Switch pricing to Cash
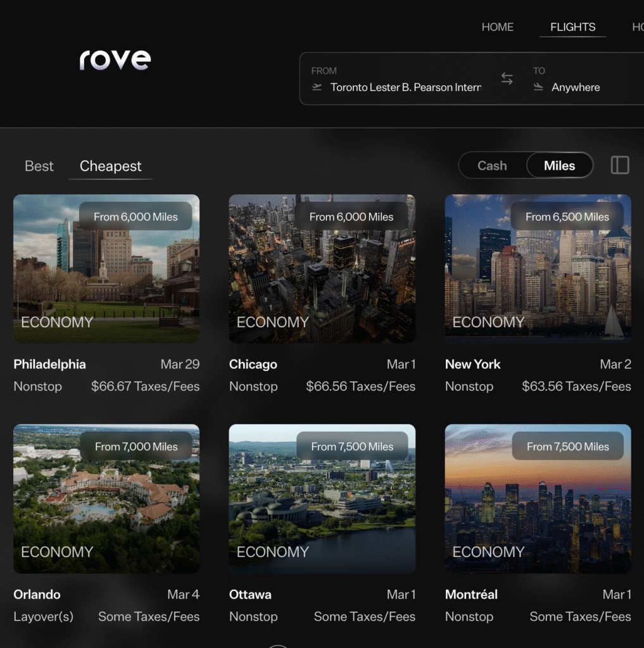 pos(491,165)
